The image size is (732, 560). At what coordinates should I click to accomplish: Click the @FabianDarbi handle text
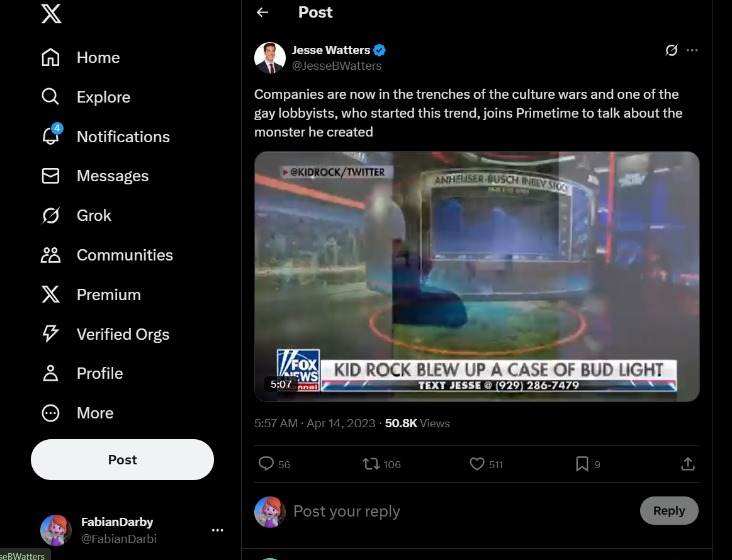[119, 539]
